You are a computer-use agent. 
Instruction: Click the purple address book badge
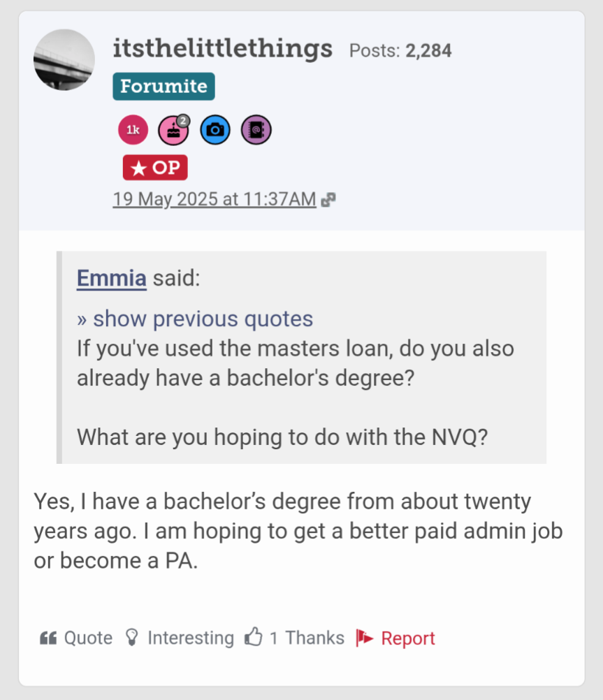[256, 130]
